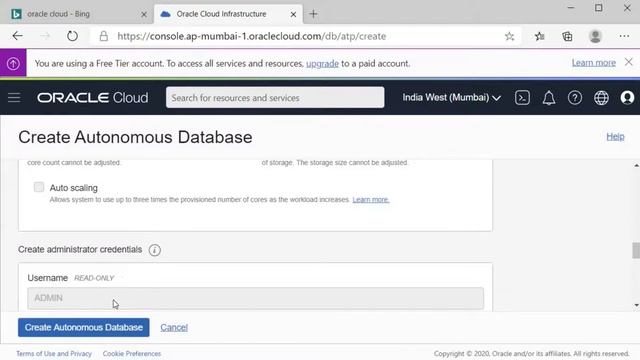
Task: Open the Oracle Cloud profile avatar menu
Action: tap(627, 98)
